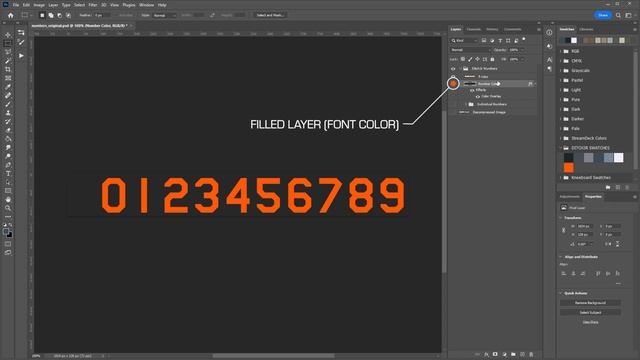Toggle visibility of Color Overlay effect
Viewport: 640px width, 360px height.
coord(478,97)
